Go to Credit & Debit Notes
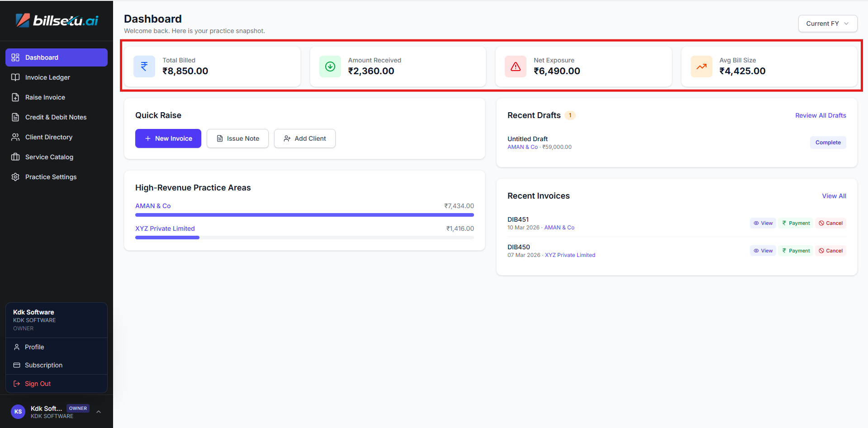The height and width of the screenshot is (428, 868). pyautogui.click(x=56, y=117)
